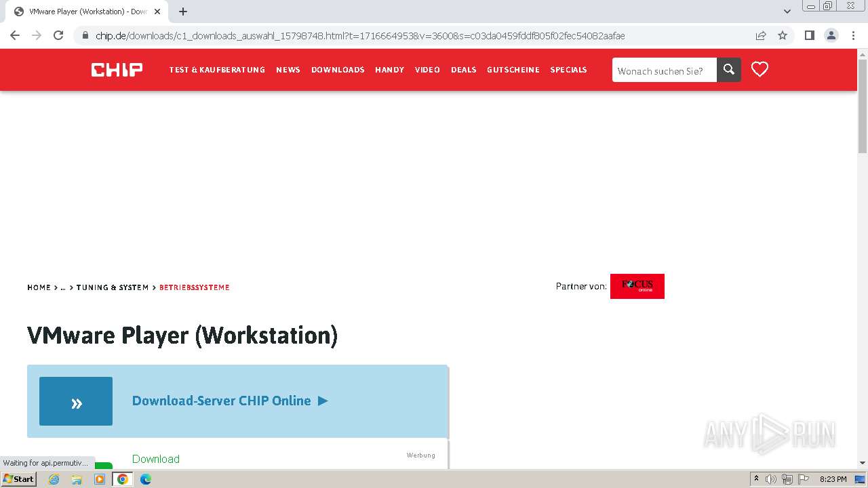Close the VMware Player tab

pyautogui.click(x=157, y=12)
